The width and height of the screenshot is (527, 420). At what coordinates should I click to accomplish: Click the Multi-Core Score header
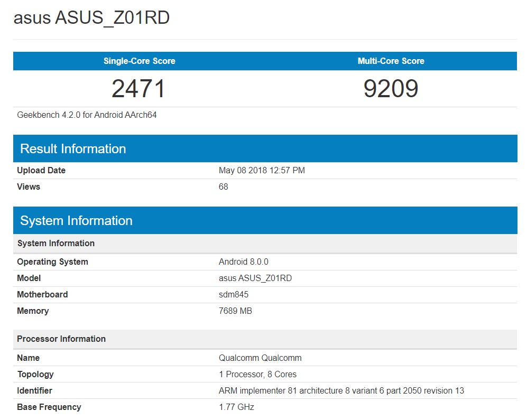391,61
